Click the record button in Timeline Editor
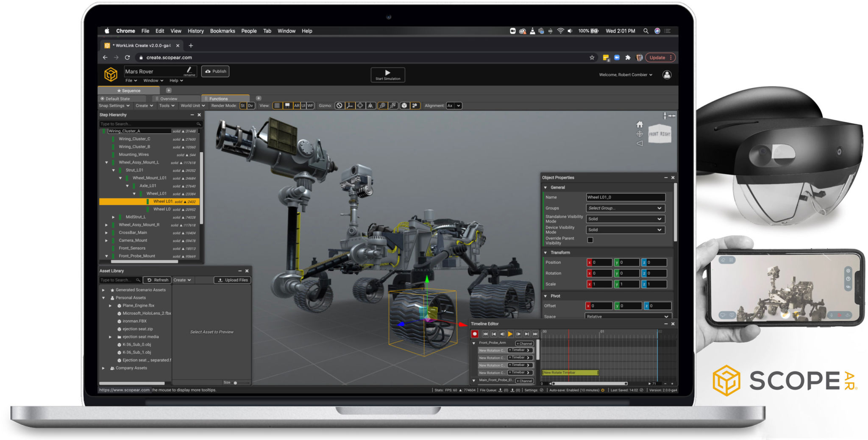 pyautogui.click(x=475, y=334)
